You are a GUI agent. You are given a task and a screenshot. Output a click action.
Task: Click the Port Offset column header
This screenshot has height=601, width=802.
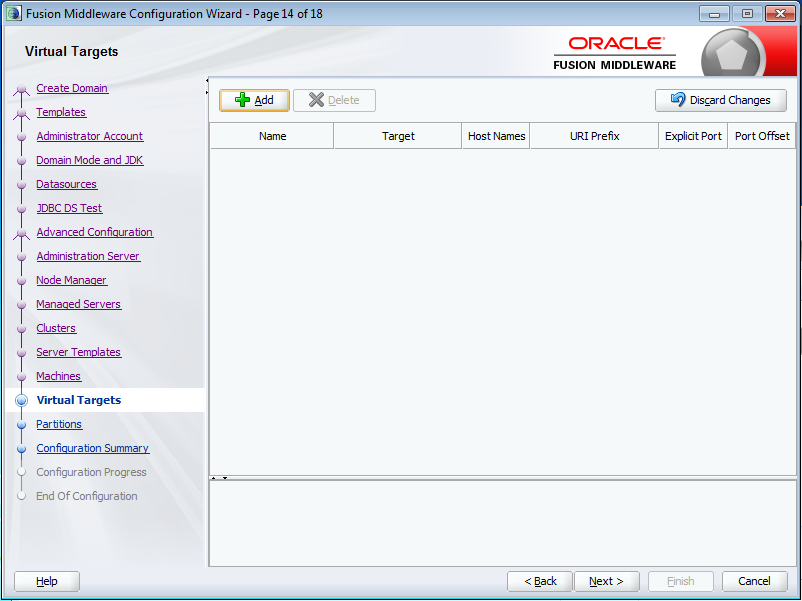pos(762,136)
